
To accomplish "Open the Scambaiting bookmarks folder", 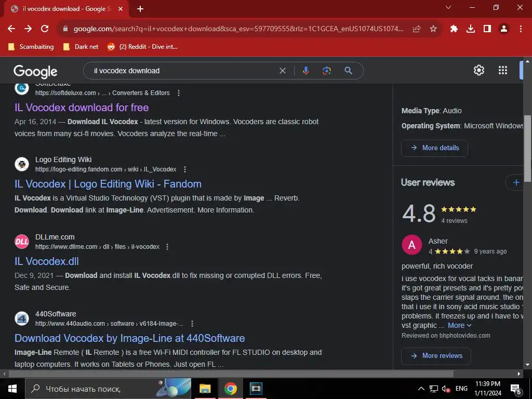I will click(x=31, y=47).
